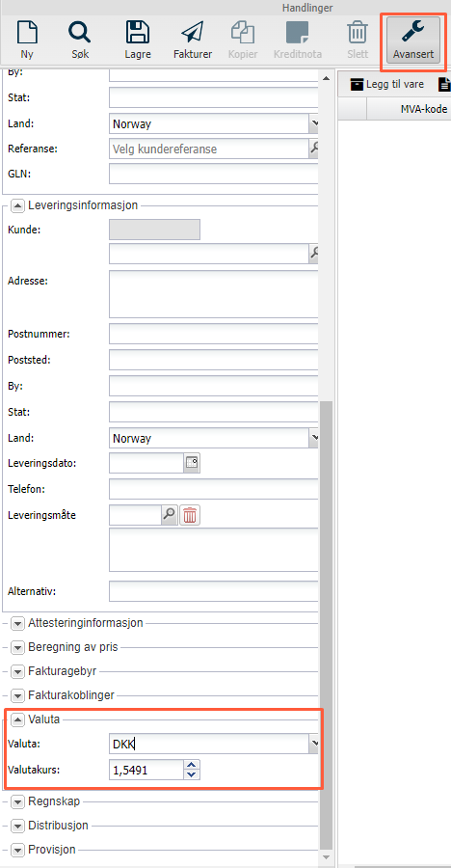This screenshot has height=868, width=451.
Task: Click the Legg til vare button
Action: tap(387, 84)
